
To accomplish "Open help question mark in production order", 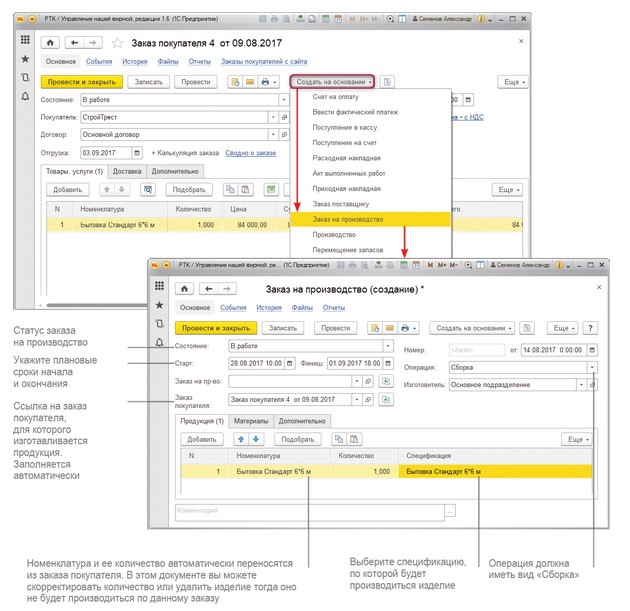I will [590, 328].
